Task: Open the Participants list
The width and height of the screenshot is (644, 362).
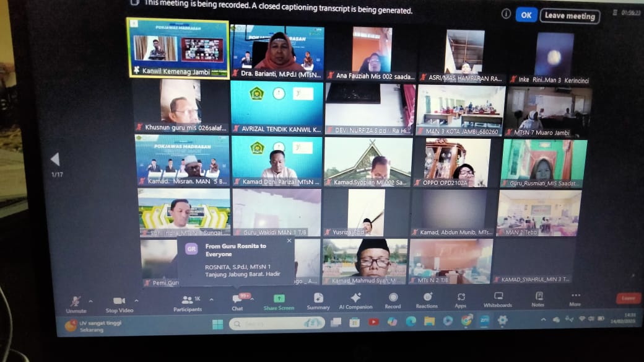Action: [187, 301]
